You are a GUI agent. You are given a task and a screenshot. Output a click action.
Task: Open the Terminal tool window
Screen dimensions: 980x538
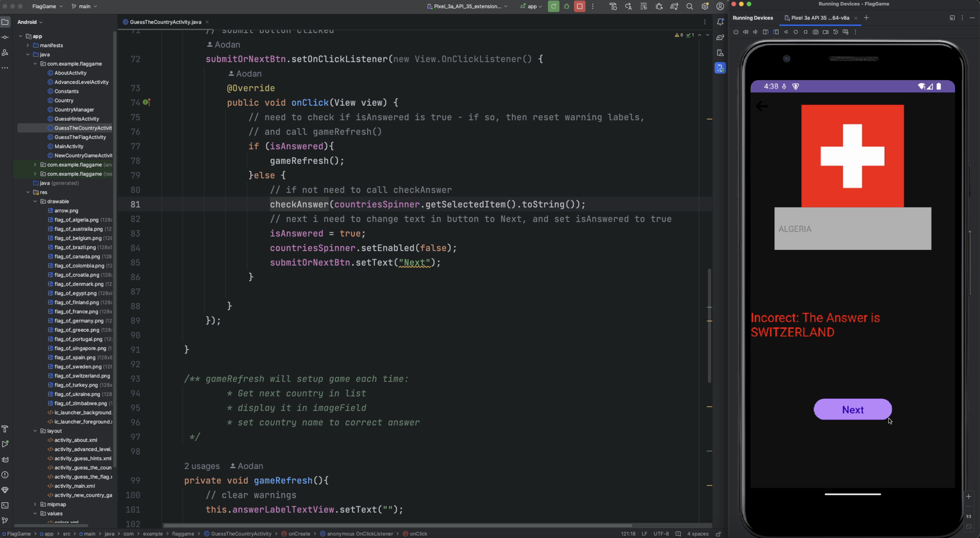(5, 505)
